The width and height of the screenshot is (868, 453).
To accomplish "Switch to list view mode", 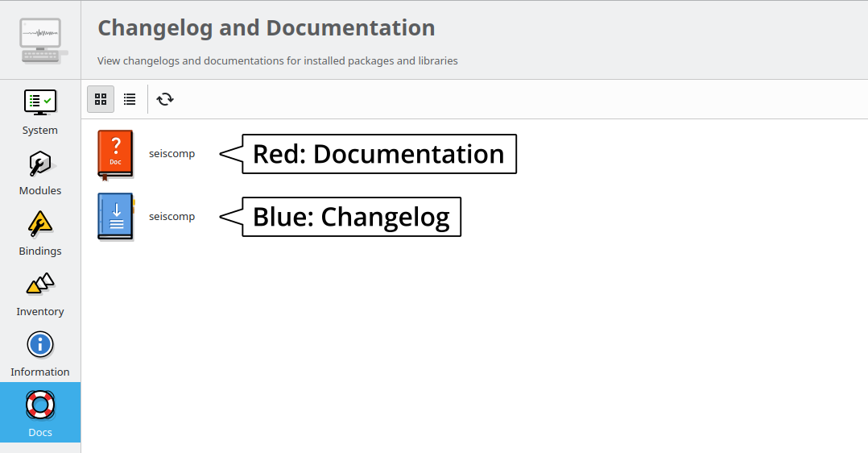I will pos(130,99).
